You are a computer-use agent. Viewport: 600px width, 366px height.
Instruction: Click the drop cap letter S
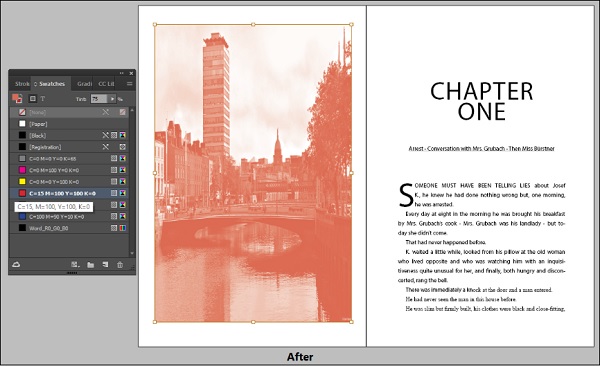point(406,194)
